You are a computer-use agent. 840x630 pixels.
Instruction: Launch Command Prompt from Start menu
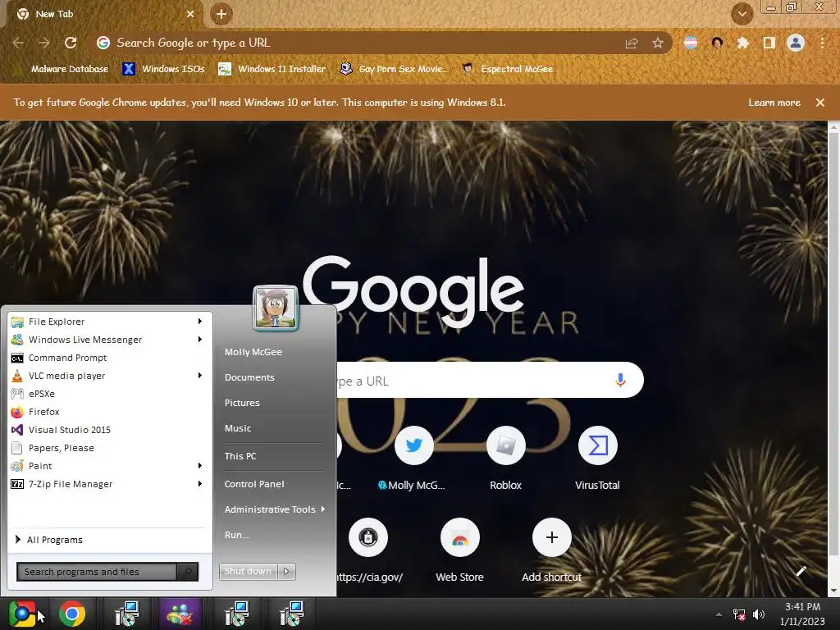[x=107, y=358]
